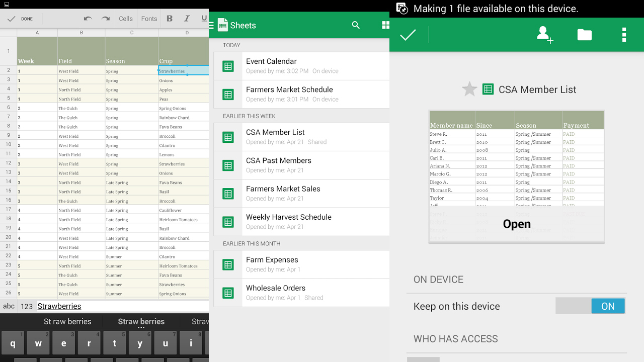The height and width of the screenshot is (362, 644).
Task: Select column A header
Action: click(37, 33)
